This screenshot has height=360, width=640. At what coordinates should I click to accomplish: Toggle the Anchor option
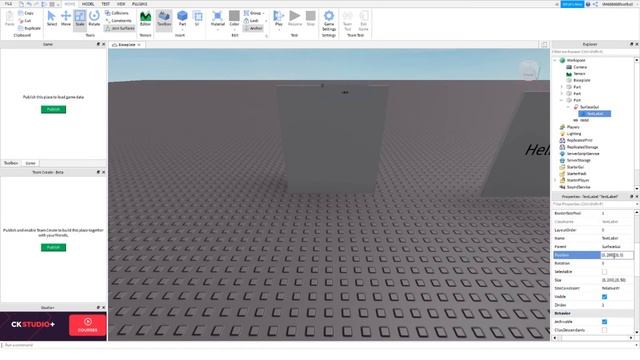253,28
